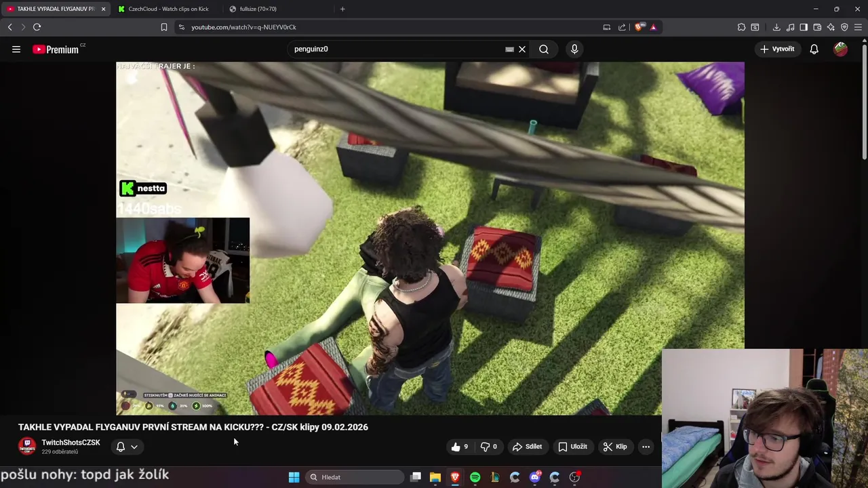
Task: Open site settings icon beside URL
Action: (x=181, y=27)
